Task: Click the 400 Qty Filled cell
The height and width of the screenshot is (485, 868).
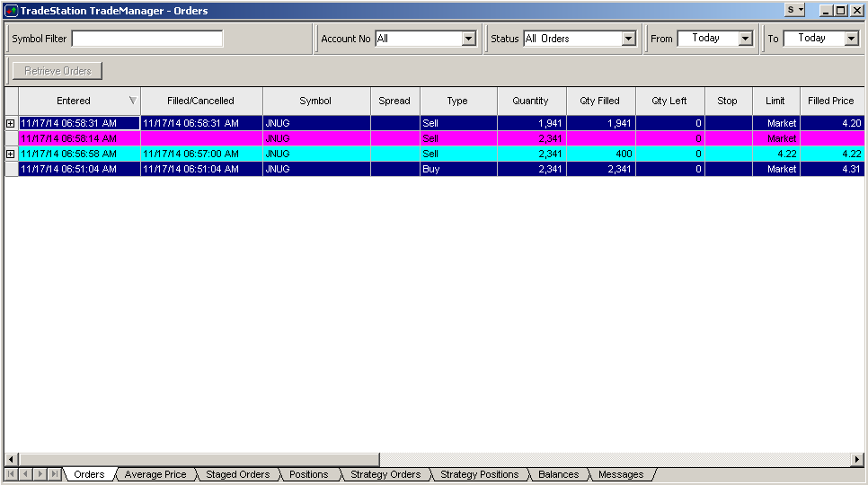Action: 600,154
